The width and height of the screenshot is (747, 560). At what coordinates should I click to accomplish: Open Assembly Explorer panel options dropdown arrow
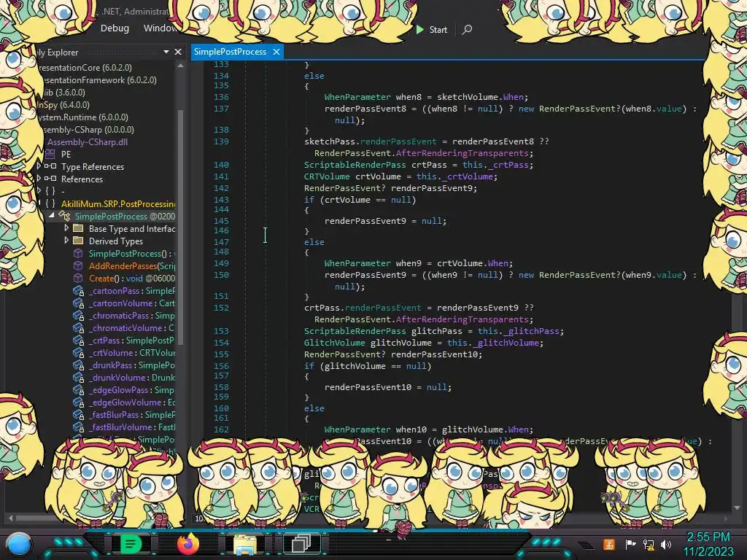tap(166, 52)
